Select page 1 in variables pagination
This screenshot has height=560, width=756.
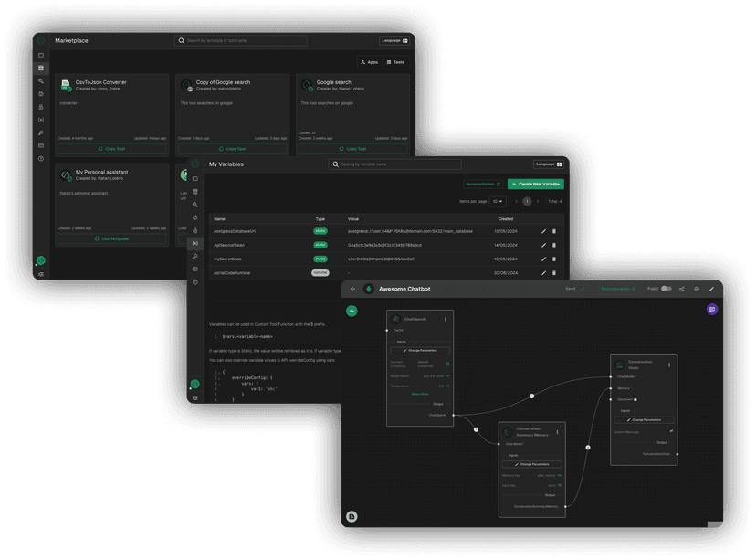click(527, 201)
